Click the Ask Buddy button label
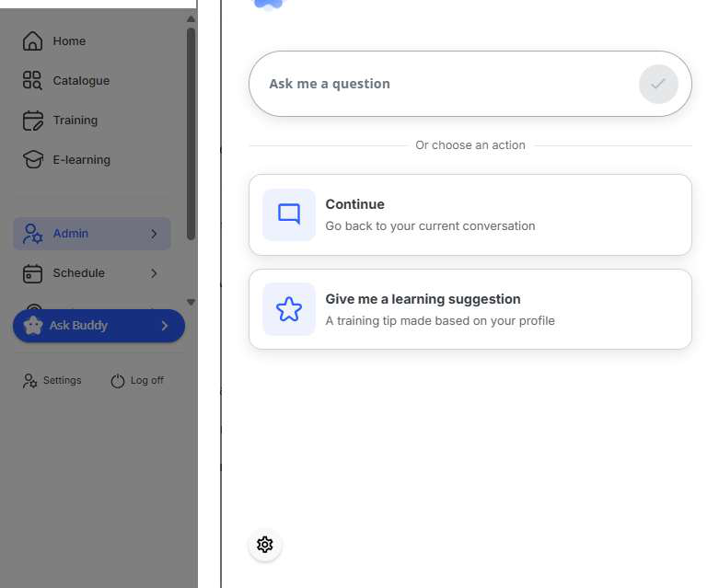 coord(78,326)
